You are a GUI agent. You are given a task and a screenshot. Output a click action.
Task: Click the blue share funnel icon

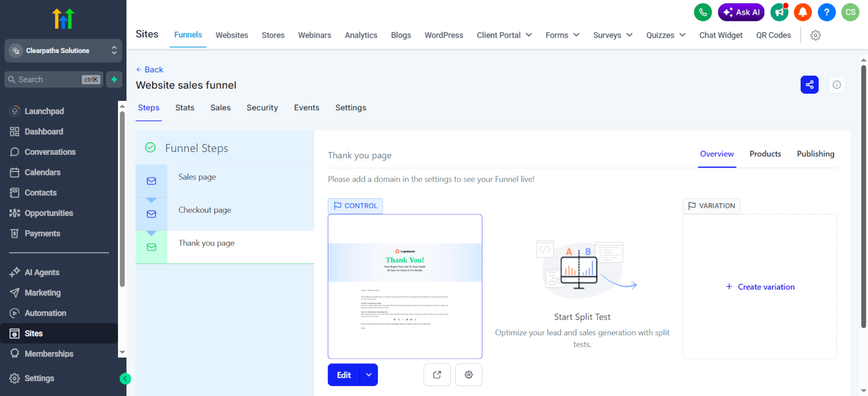[809, 85]
